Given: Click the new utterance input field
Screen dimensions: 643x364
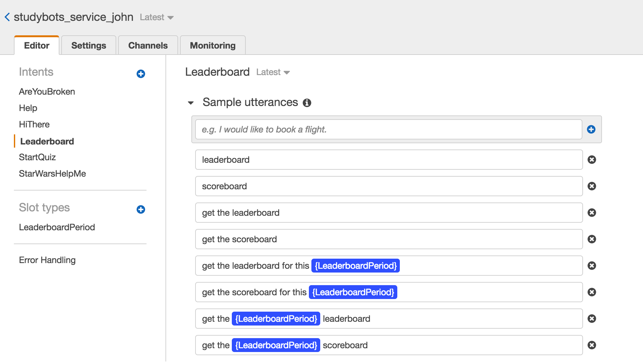Looking at the screenshot, I should (388, 129).
